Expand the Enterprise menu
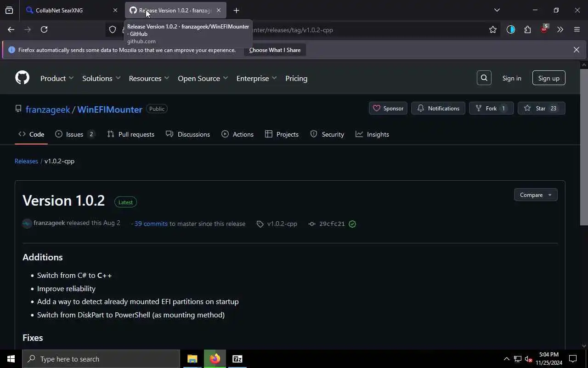Image resolution: width=588 pixels, height=368 pixels. (x=257, y=78)
